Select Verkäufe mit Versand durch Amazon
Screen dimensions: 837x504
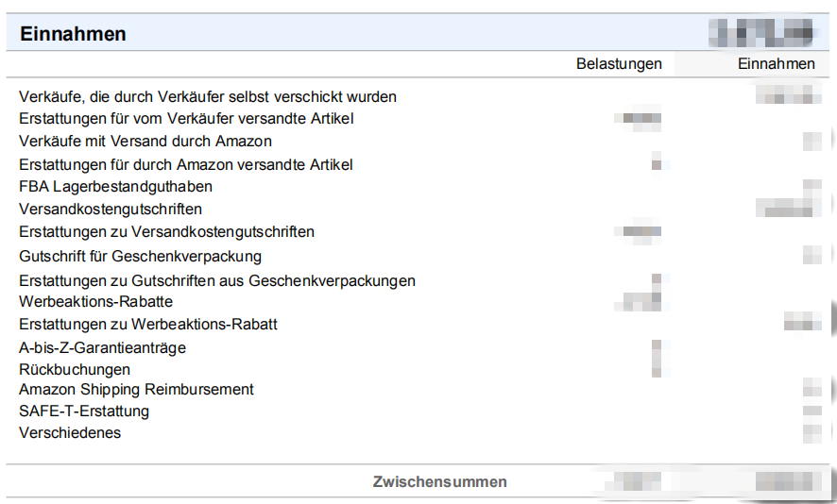145,142
